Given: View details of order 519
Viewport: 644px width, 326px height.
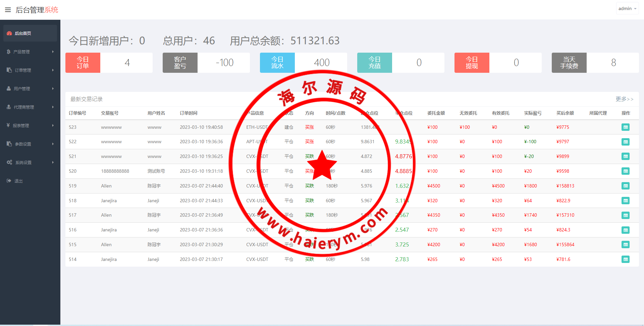Looking at the screenshot, I should (626, 186).
